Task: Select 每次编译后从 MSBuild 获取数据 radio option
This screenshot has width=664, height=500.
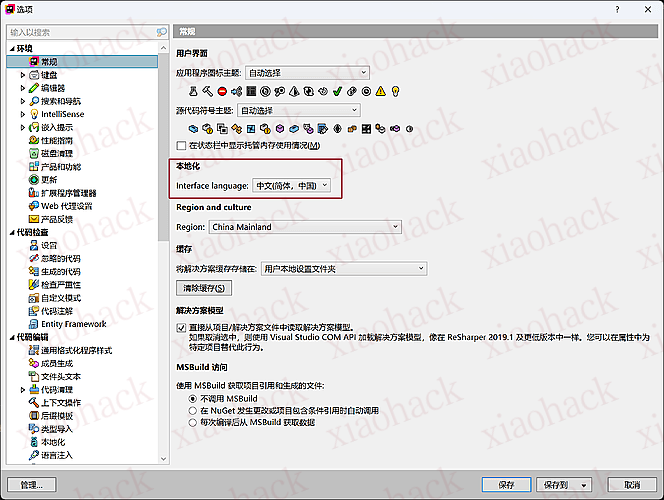Action: (x=193, y=423)
